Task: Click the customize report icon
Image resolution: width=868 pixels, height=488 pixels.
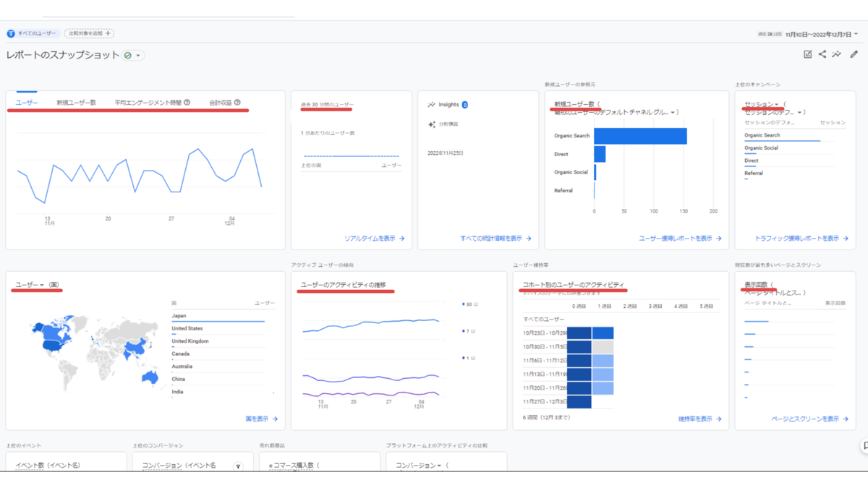Action: [x=808, y=54]
